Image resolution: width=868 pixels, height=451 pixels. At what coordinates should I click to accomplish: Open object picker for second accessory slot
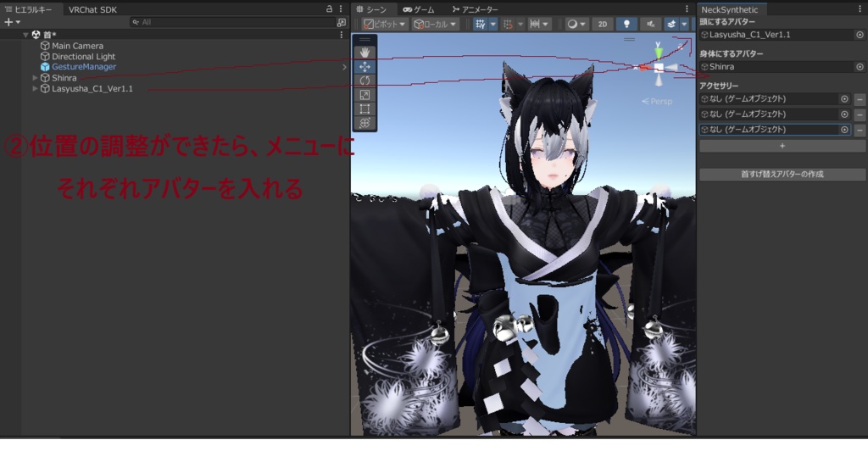point(844,114)
